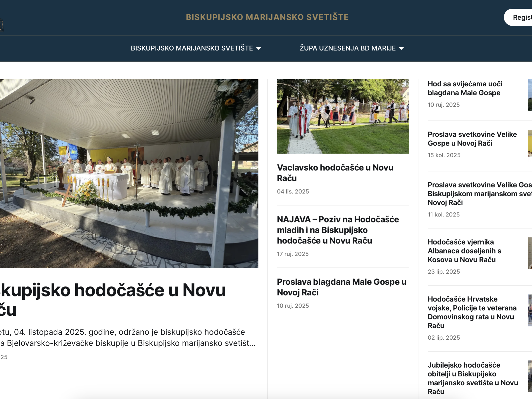The height and width of the screenshot is (399, 532).
Task: Open the large altar mass featured photo
Action: 129,173
